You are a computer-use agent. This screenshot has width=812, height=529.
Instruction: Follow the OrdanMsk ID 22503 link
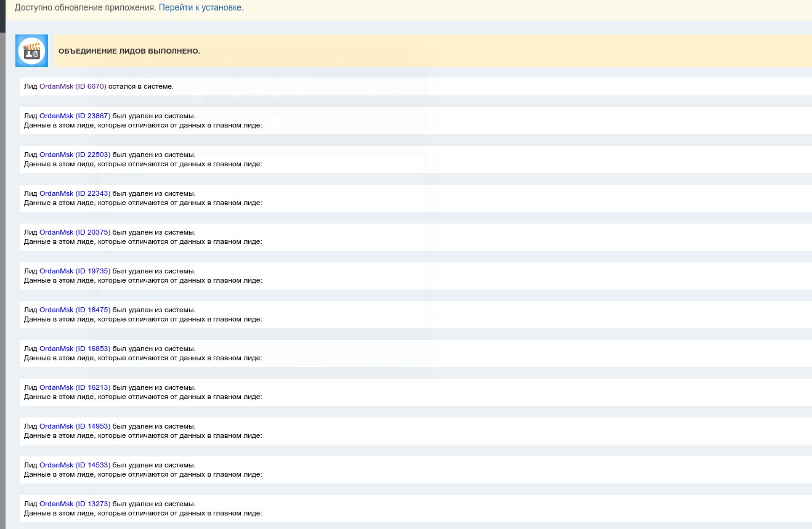point(75,155)
